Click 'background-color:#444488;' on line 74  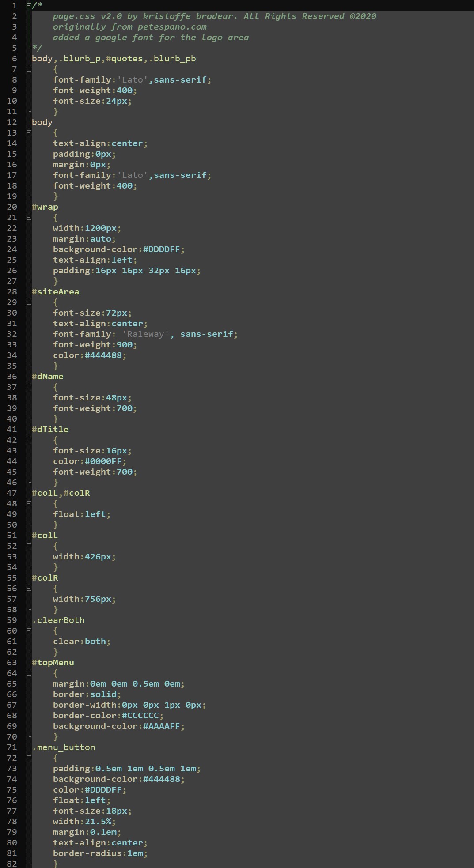119,779
